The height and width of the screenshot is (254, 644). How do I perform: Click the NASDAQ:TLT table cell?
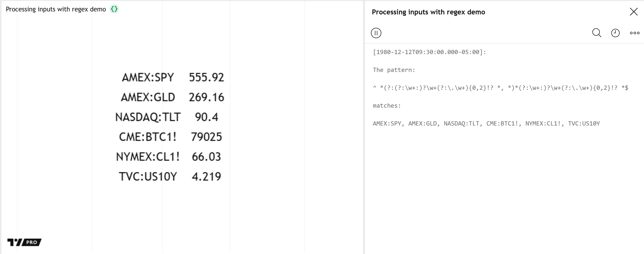pos(148,117)
